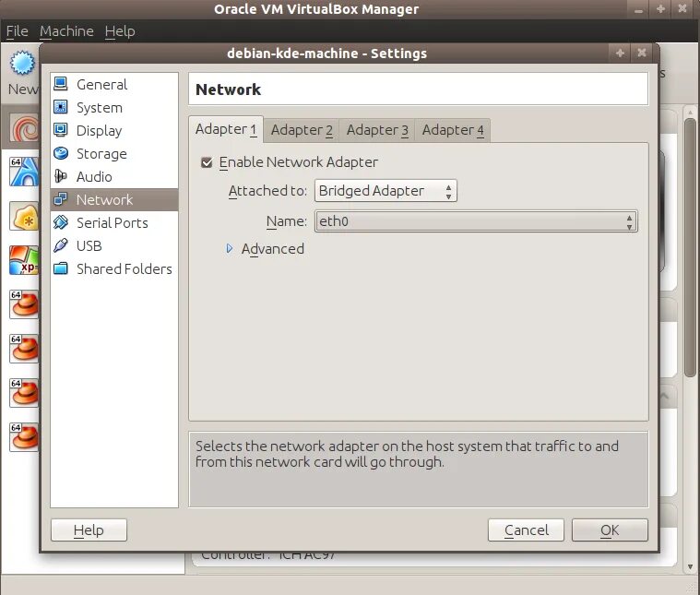700x595 pixels.
Task: Switch to Adapter 4 tab
Action: click(453, 130)
